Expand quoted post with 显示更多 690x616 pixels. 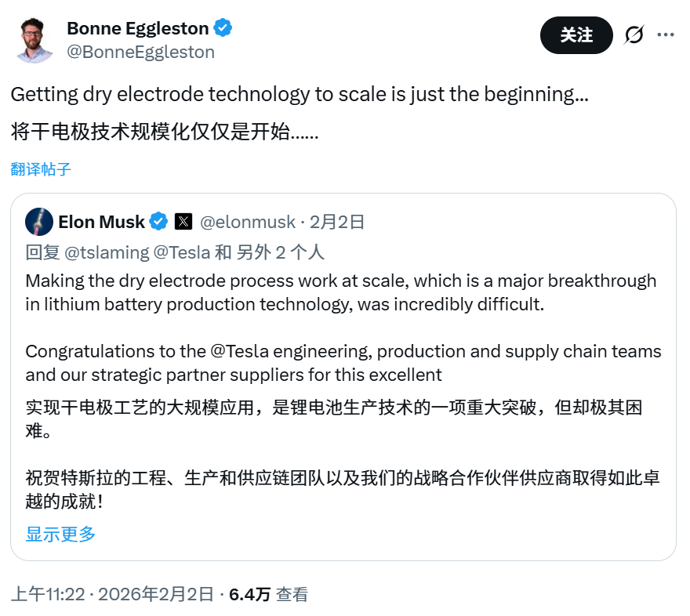point(60,534)
